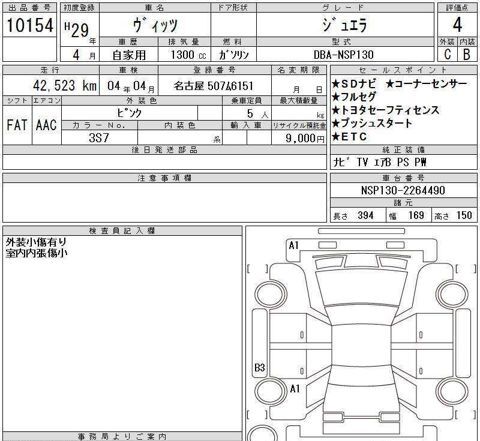This screenshot has height=441, width=480.
Task: Click the "リサイクル預託金" label
Action: pos(299,126)
